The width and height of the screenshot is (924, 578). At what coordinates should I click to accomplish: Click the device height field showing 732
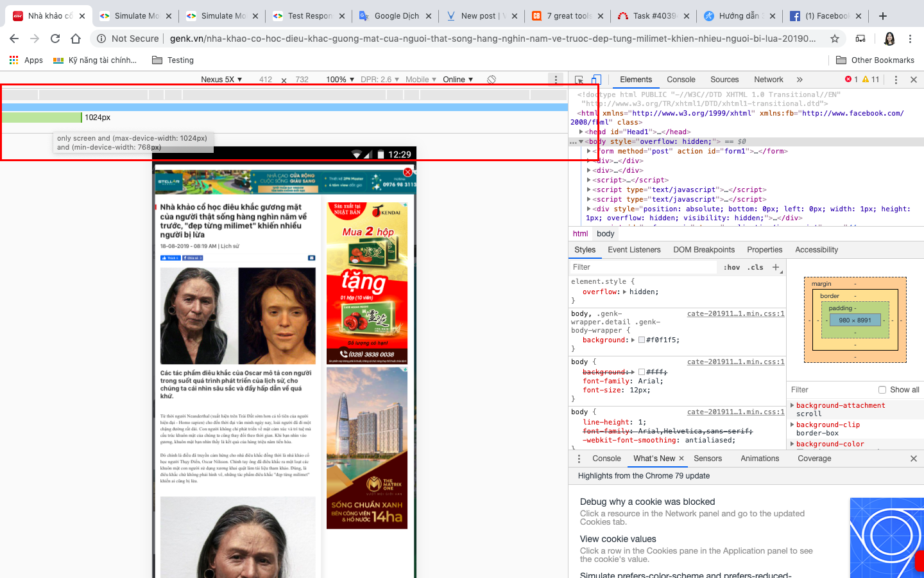[x=302, y=80]
